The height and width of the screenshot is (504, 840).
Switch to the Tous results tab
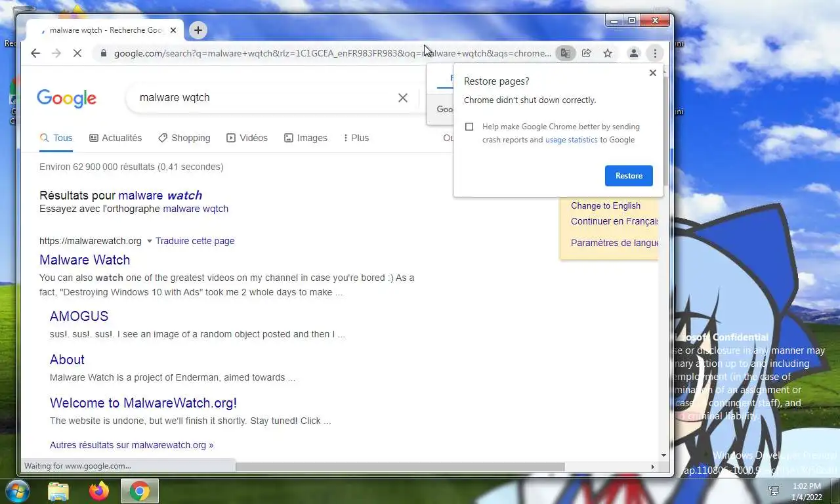56,138
